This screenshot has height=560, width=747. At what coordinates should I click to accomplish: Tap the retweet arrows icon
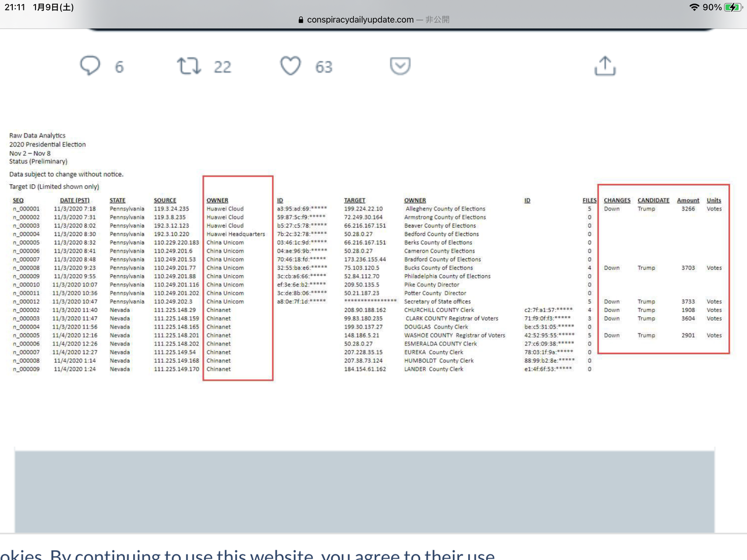[x=189, y=66]
